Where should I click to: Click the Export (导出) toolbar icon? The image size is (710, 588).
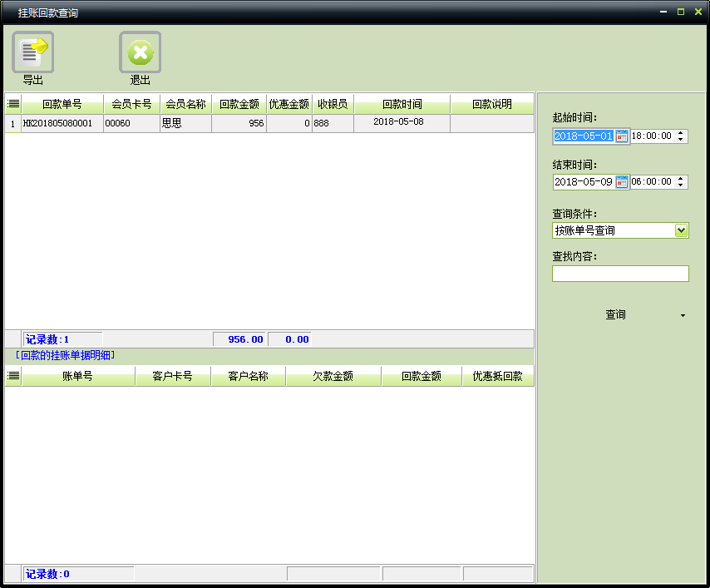[x=32, y=53]
